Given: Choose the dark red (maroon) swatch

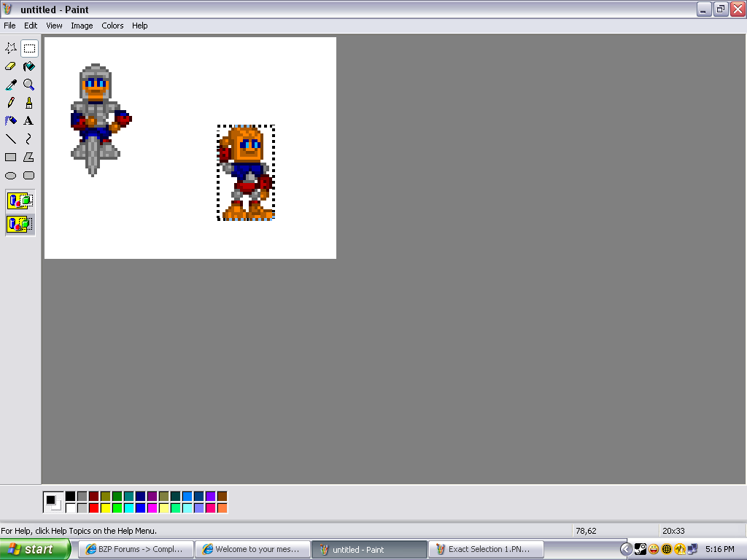Looking at the screenshot, I should (x=94, y=497).
